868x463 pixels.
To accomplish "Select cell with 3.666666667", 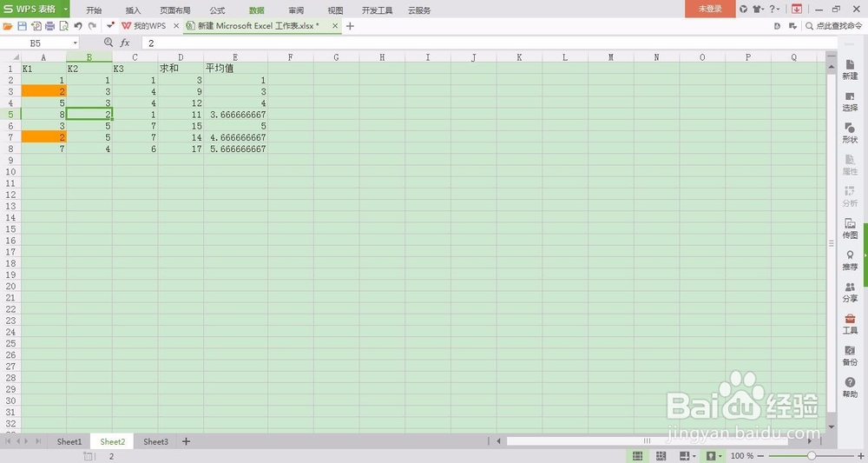I will (235, 115).
